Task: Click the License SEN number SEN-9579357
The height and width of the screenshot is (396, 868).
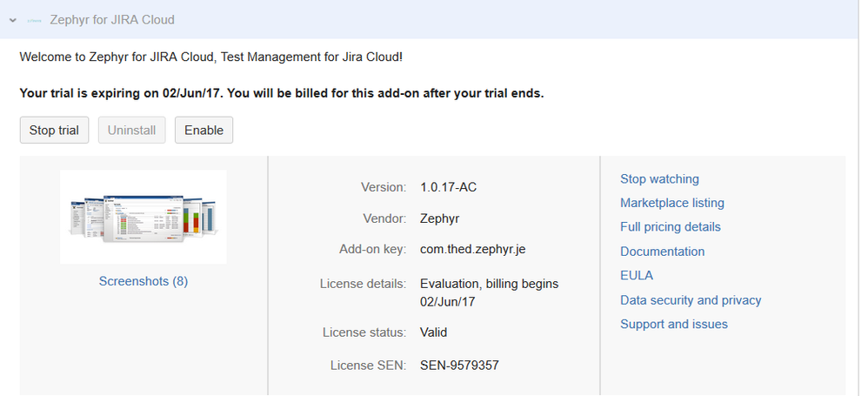Action: 459,366
